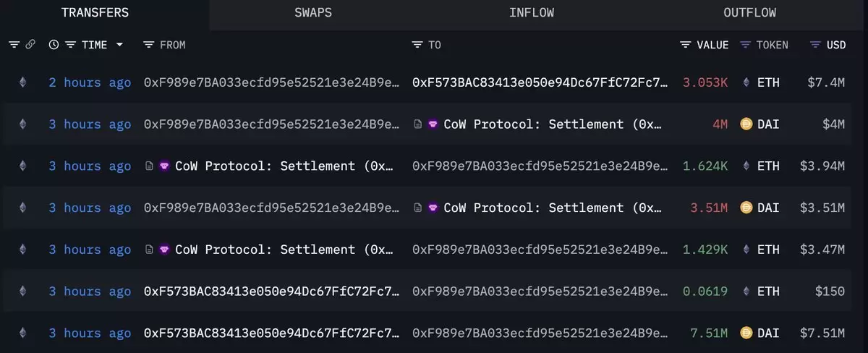Open the OUTFLOW tab
This screenshot has width=868, height=353.
coord(749,13)
